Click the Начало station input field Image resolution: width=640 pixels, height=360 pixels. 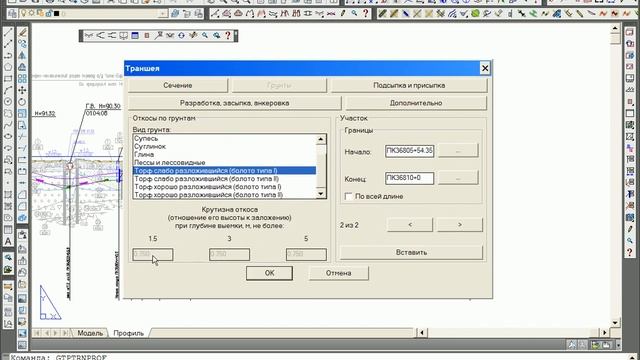409,151
